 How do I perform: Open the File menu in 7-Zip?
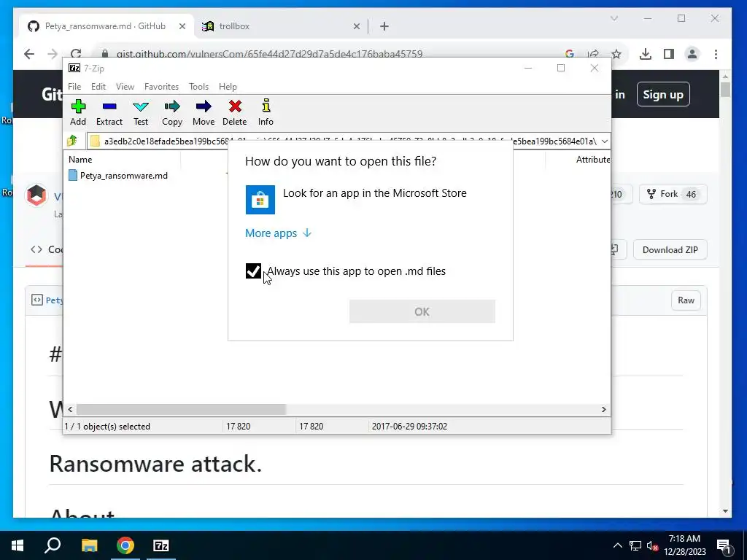pyautogui.click(x=74, y=86)
